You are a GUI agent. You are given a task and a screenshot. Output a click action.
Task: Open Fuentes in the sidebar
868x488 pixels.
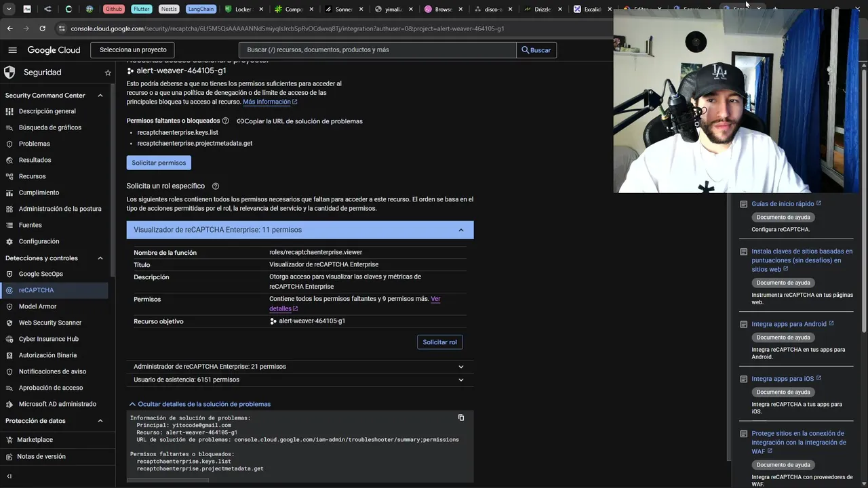click(x=54, y=225)
